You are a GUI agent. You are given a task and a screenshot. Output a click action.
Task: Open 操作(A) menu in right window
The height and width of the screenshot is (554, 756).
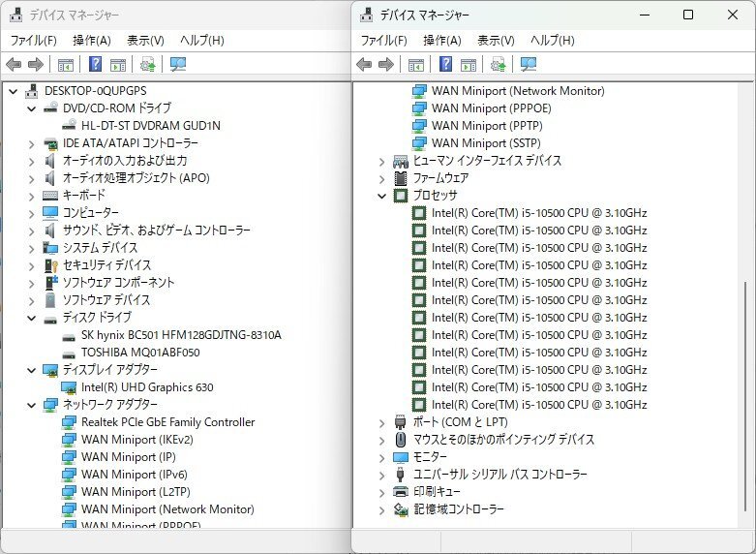(x=442, y=41)
